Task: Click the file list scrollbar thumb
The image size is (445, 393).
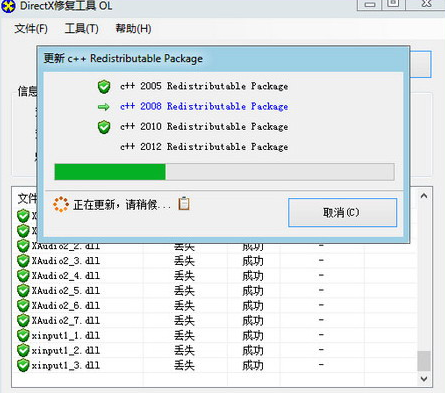Action: pos(424,361)
